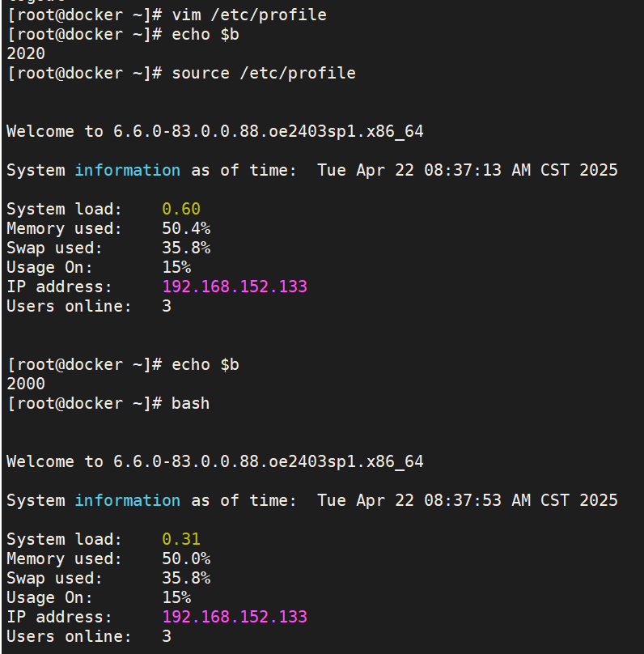Click the Welcome kernel version line under bash command

[215, 461]
